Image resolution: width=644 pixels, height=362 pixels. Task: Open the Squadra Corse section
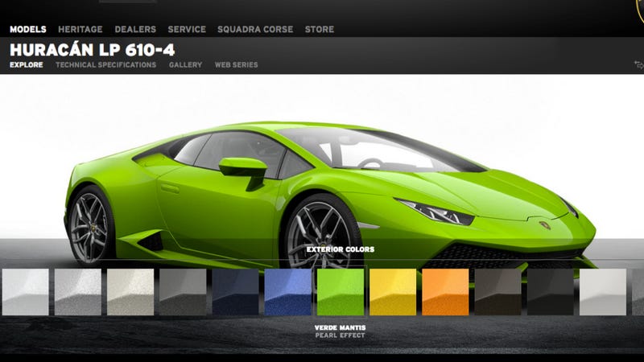255,29
